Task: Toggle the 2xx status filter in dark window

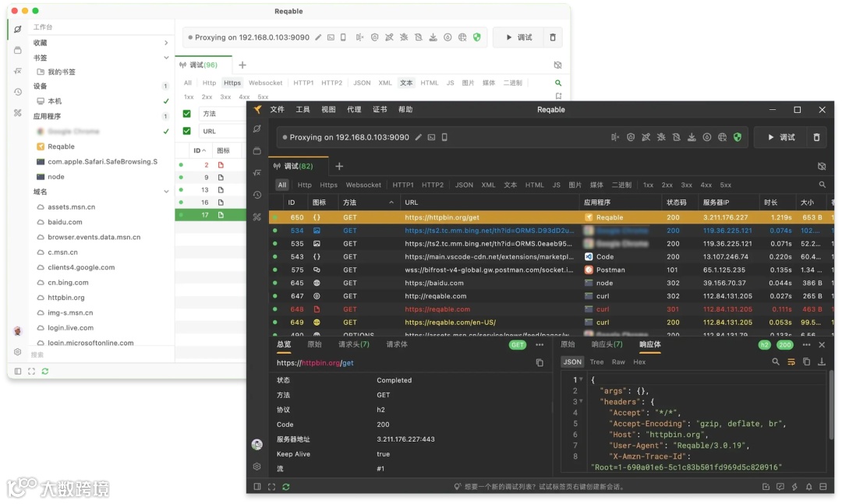Action: [667, 185]
